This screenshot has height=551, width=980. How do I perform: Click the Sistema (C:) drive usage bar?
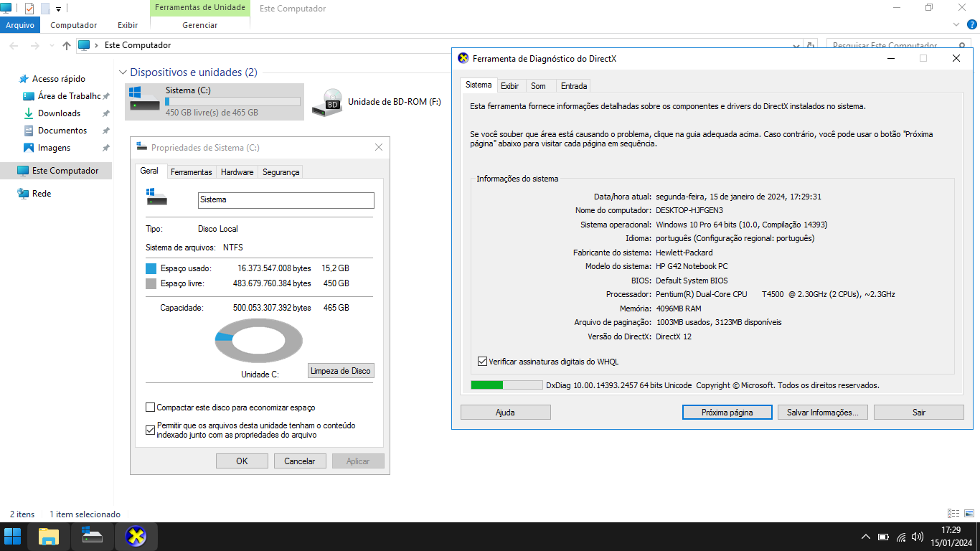(x=232, y=102)
